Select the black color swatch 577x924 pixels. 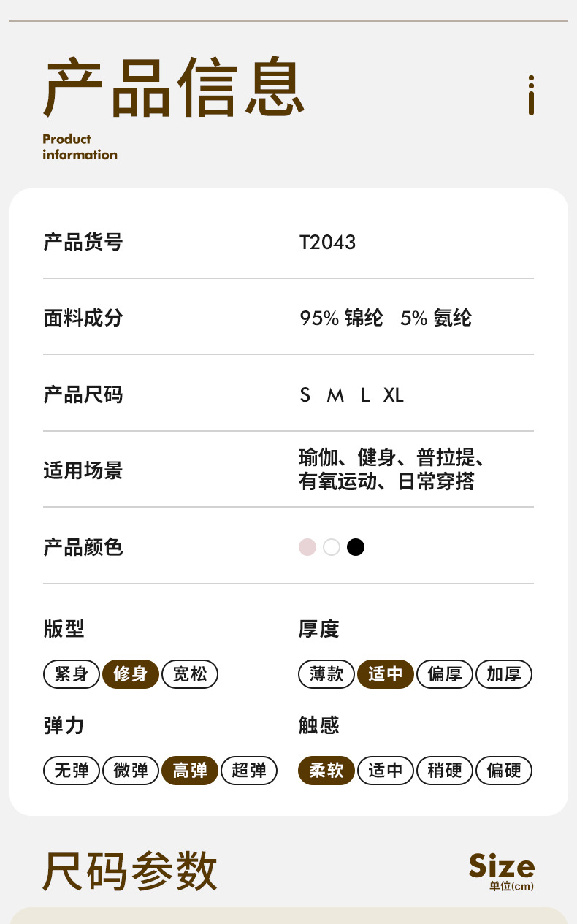coord(356,547)
